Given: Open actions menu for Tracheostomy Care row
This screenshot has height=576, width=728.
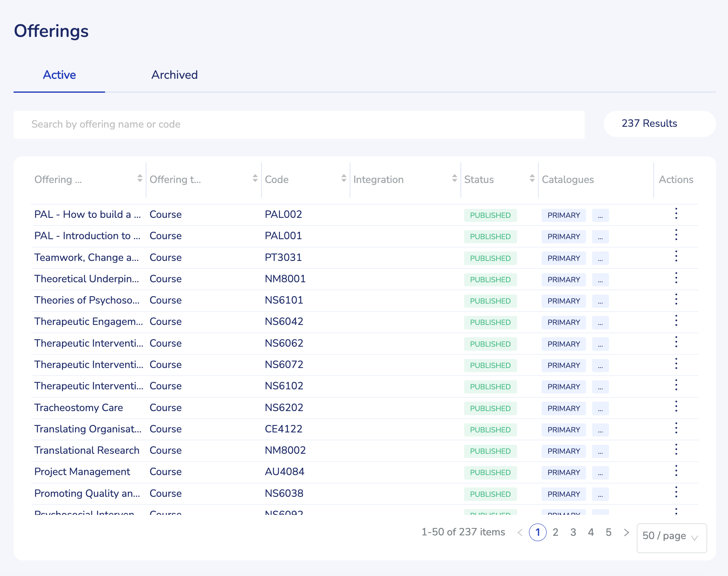Looking at the screenshot, I should point(676,407).
